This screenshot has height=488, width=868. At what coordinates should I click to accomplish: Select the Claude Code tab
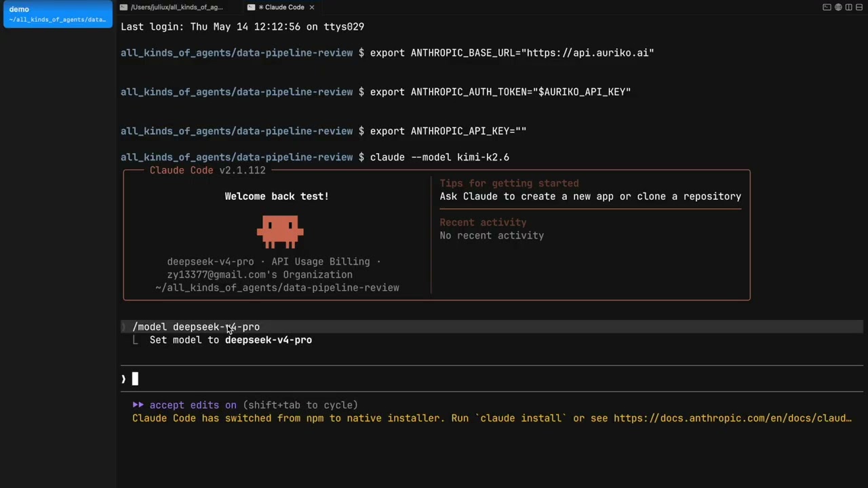click(281, 7)
